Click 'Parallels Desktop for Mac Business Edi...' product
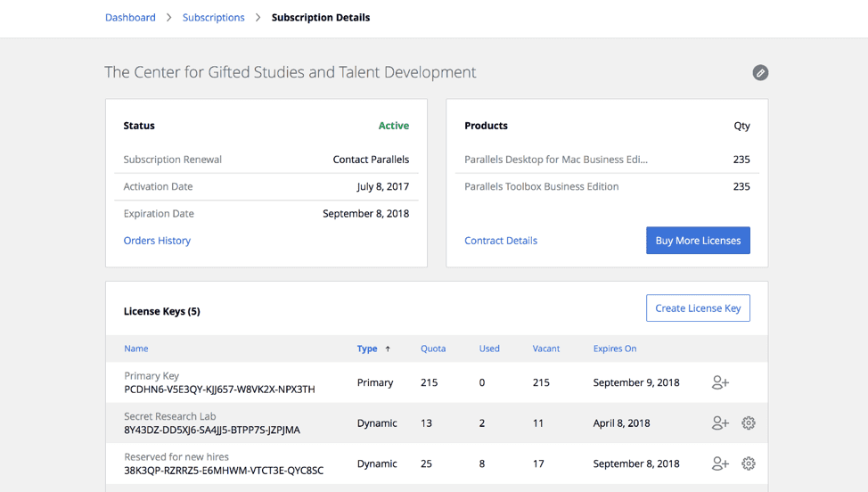Screen dimensions: 868x492 [556, 160]
